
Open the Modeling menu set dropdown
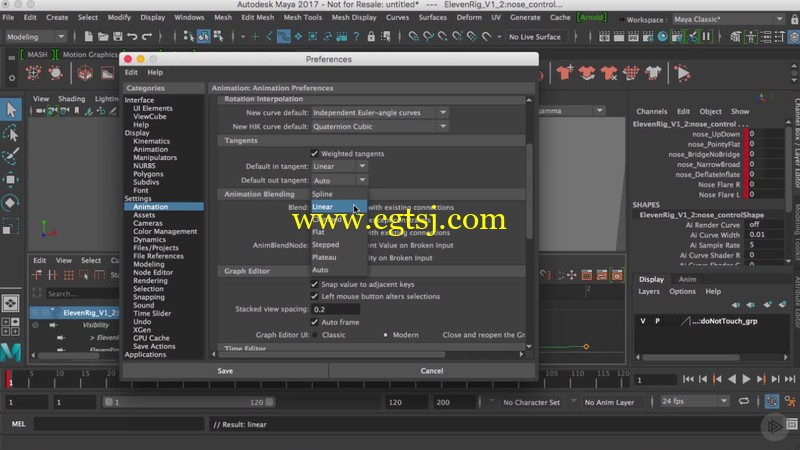coord(35,37)
